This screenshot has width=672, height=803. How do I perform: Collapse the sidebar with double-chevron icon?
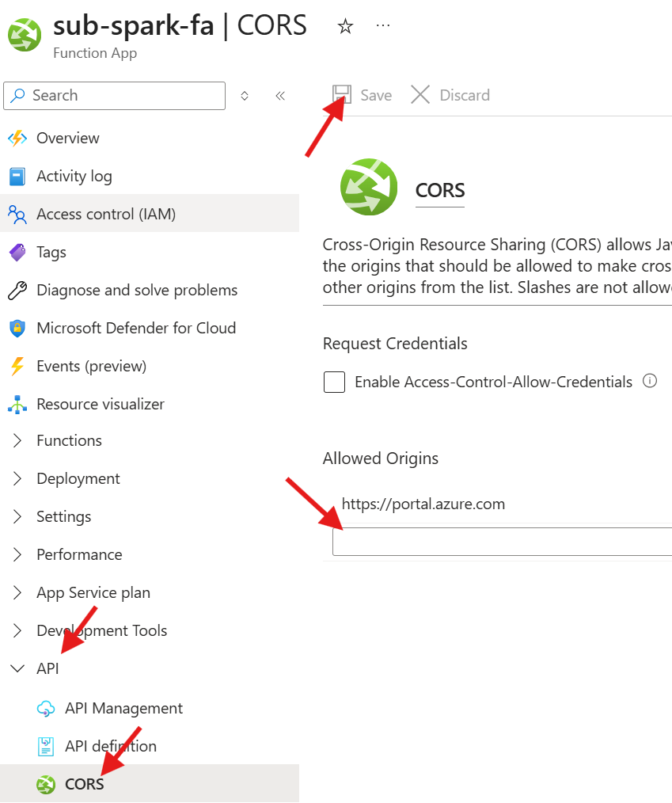pyautogui.click(x=280, y=96)
